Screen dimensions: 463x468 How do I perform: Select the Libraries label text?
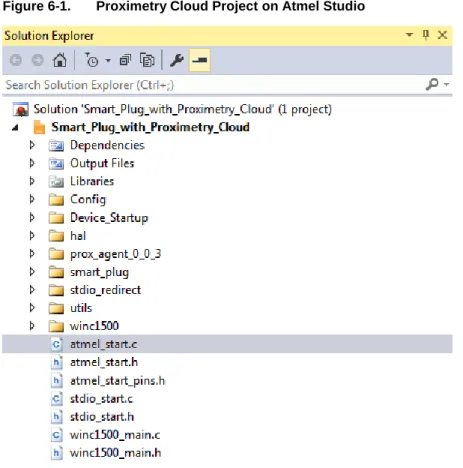[92, 181]
